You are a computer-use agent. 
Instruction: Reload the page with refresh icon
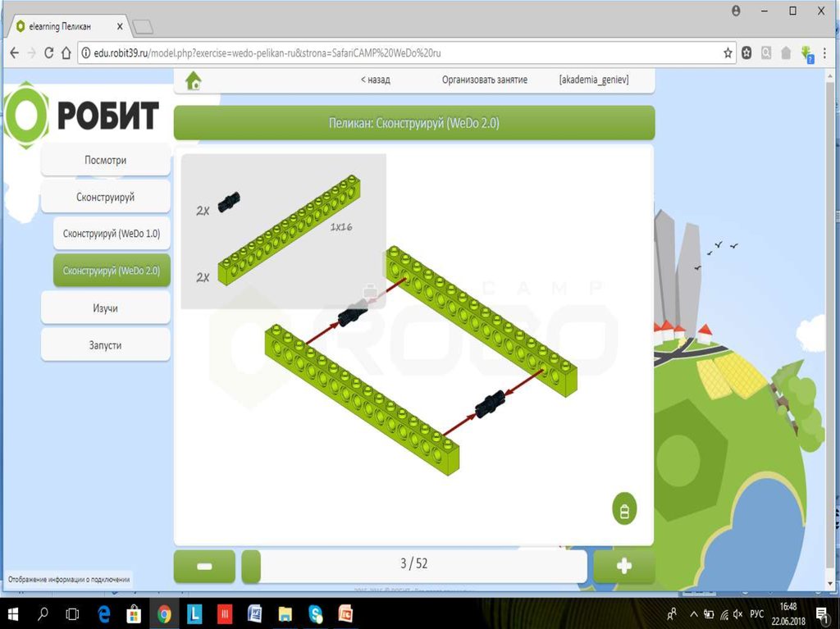tap(48, 52)
